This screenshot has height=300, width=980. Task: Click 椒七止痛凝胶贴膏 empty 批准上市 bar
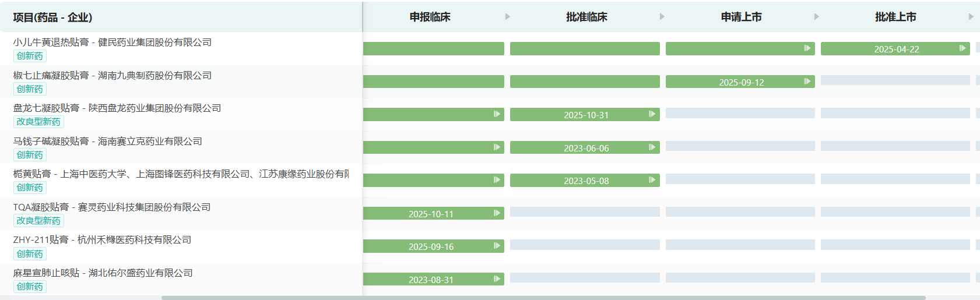tap(895, 80)
